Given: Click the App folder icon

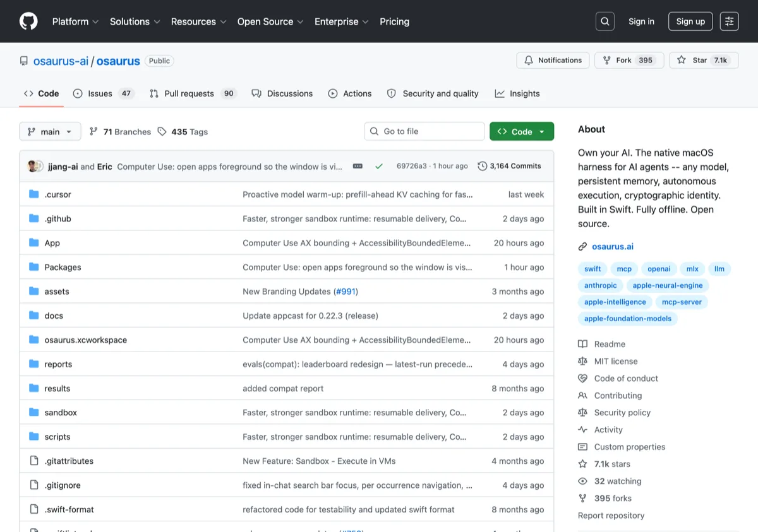Looking at the screenshot, I should tap(34, 243).
